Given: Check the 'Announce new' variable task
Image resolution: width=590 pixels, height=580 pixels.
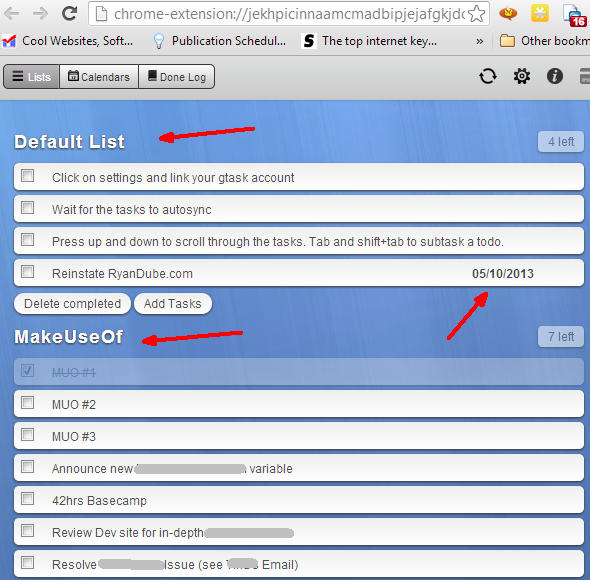Looking at the screenshot, I should point(27,467).
